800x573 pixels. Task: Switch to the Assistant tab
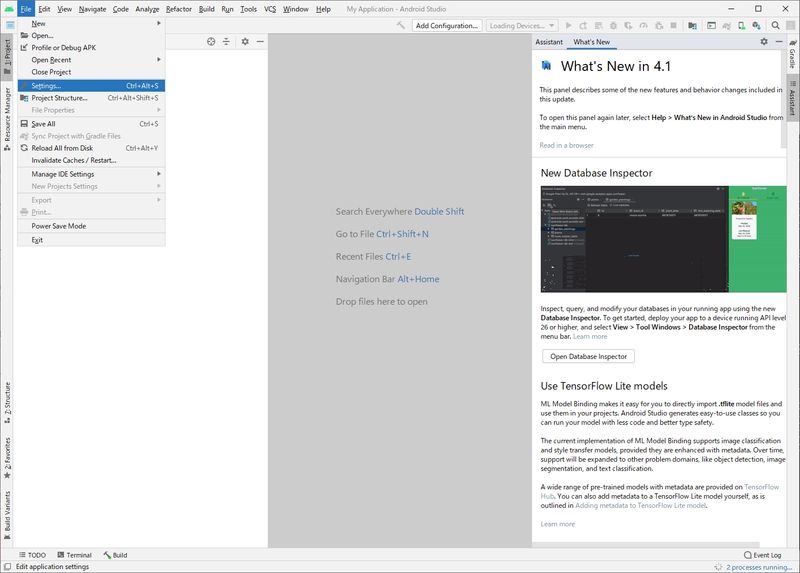549,42
